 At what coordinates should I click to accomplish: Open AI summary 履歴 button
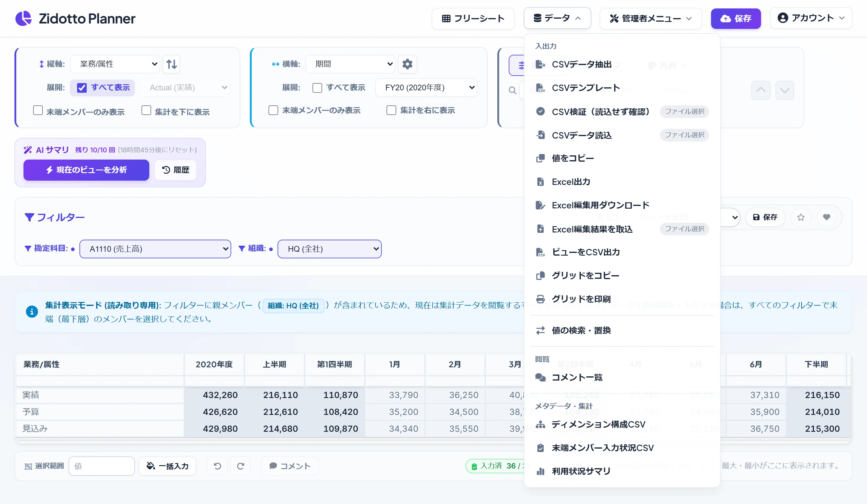(176, 170)
